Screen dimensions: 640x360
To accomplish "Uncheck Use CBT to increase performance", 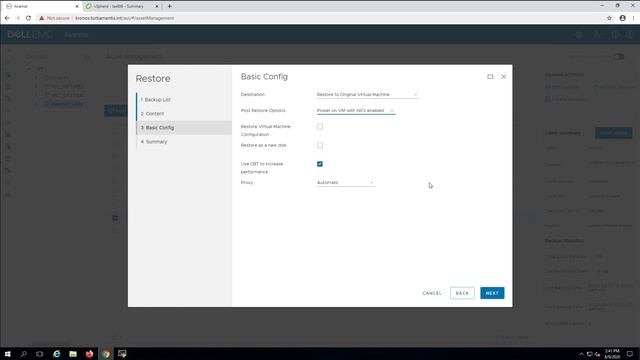I will coord(320,164).
